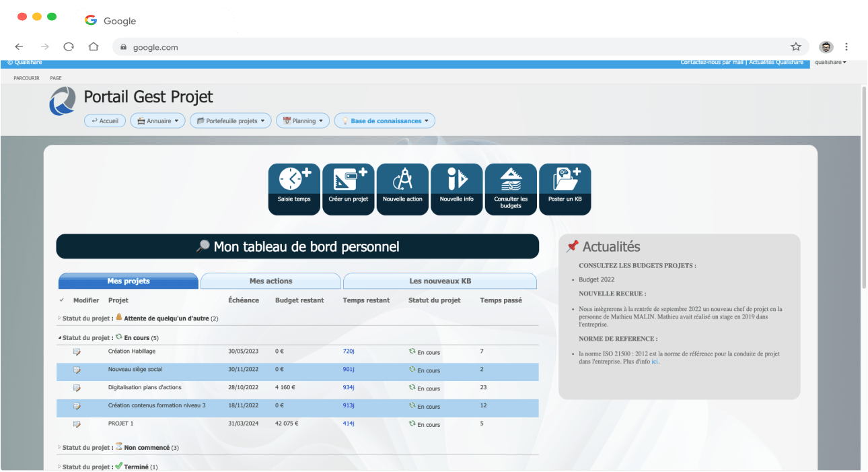Open the Les nouveaux KB tab
The width and height of the screenshot is (868, 472).
(440, 281)
